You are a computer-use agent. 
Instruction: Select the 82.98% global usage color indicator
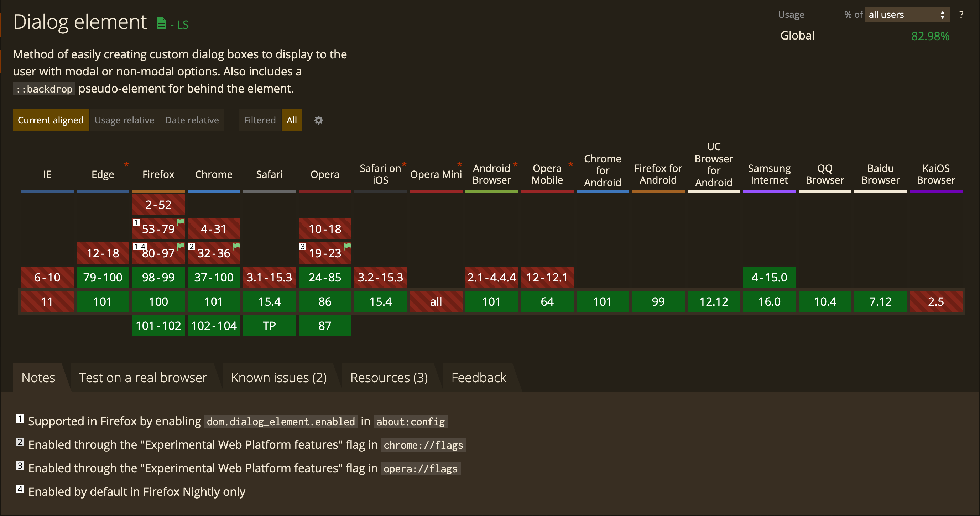pyautogui.click(x=930, y=36)
